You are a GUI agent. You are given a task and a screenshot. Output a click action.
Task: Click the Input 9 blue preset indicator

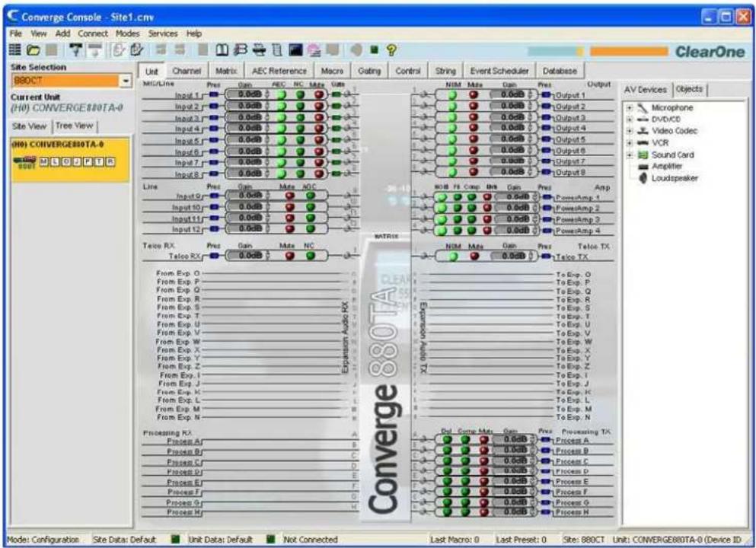coord(214,196)
